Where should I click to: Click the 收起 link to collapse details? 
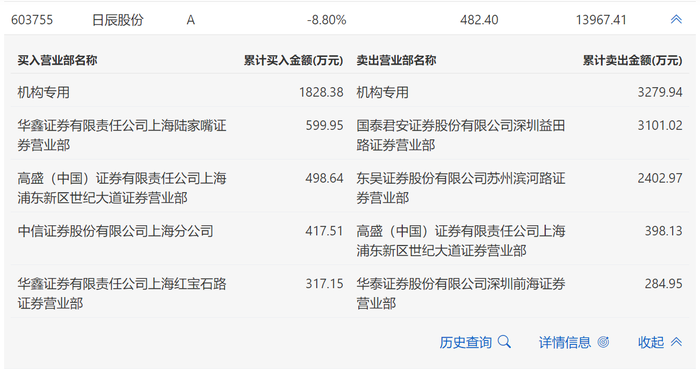click(x=651, y=342)
